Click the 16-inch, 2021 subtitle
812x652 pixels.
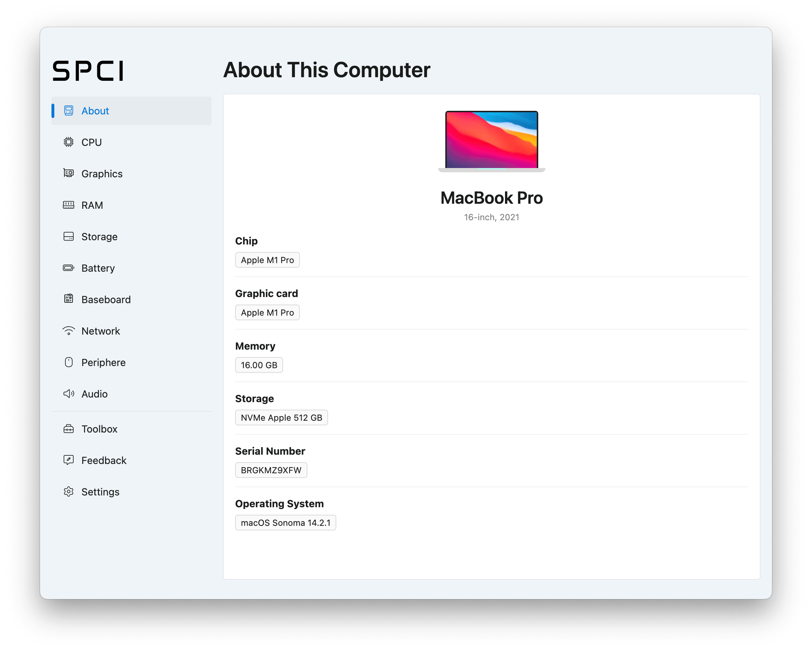pos(491,217)
